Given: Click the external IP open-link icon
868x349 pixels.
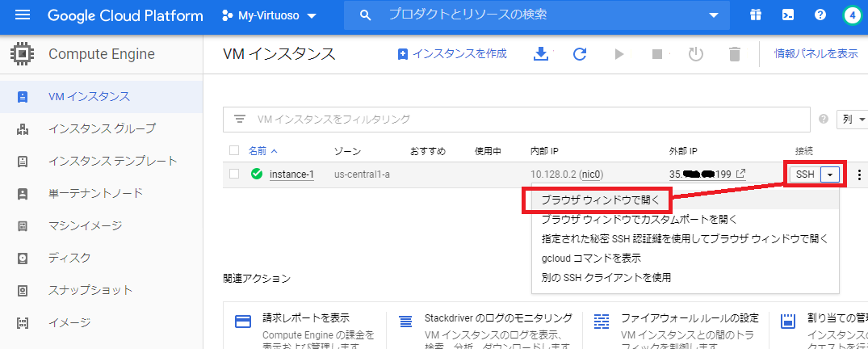Looking at the screenshot, I should pyautogui.click(x=740, y=174).
